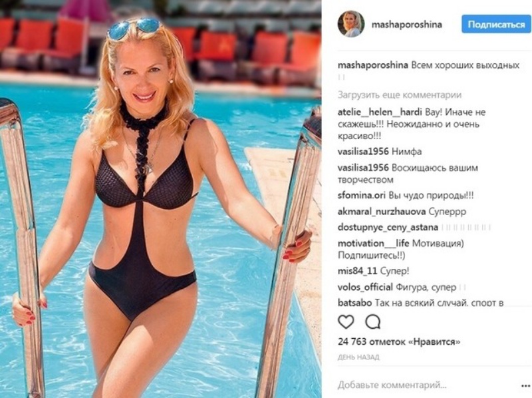Click the Подписаться follow button
Viewport: 532px width, 398px height.
[x=496, y=24]
